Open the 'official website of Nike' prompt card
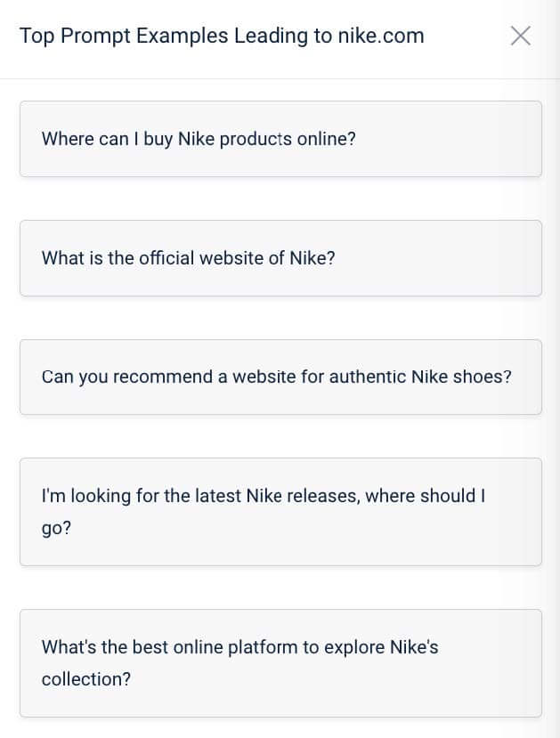This screenshot has height=738, width=560. point(280,258)
